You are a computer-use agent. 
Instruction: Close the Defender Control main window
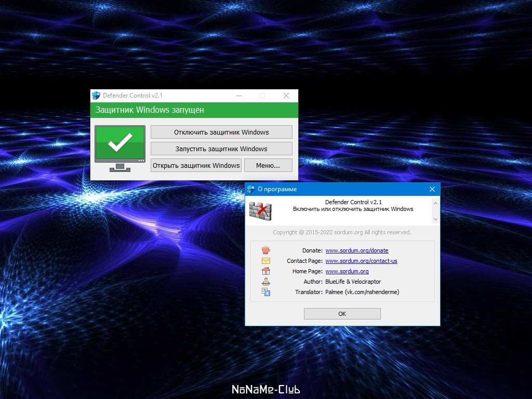pos(286,96)
